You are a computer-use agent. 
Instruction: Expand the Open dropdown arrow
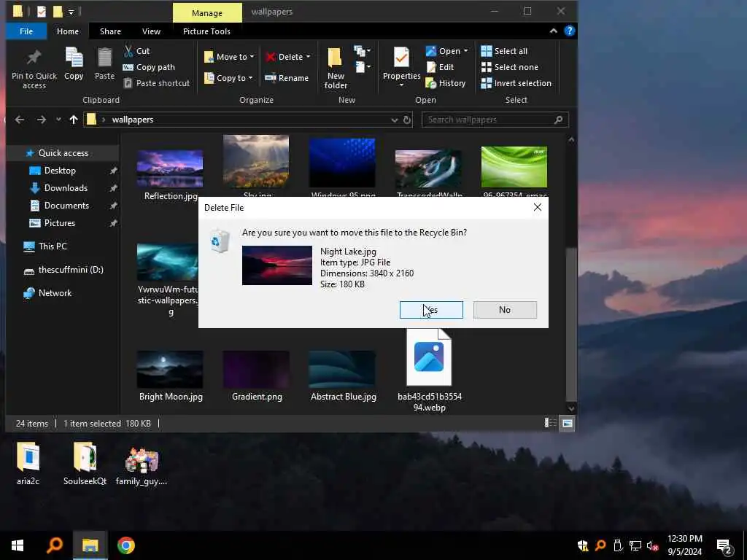pyautogui.click(x=465, y=51)
